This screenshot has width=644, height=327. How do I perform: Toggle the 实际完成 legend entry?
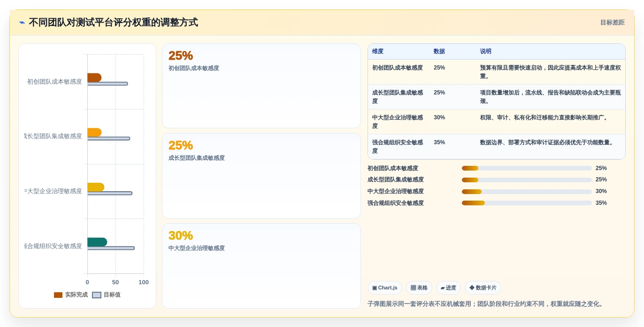[71, 295]
